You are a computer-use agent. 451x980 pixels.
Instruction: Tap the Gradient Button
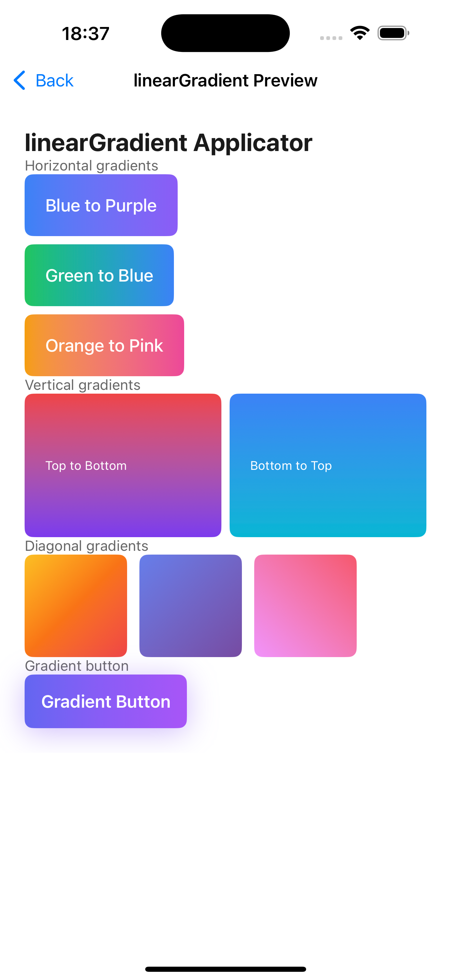pos(106,701)
